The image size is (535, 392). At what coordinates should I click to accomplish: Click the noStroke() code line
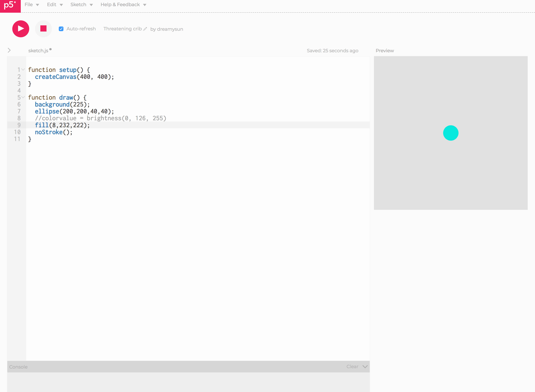click(x=54, y=132)
